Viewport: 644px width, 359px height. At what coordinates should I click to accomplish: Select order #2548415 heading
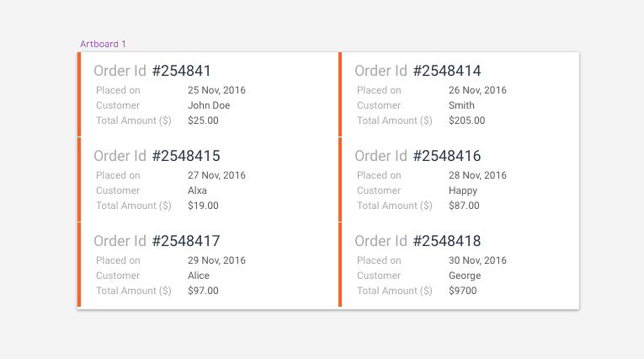click(186, 156)
